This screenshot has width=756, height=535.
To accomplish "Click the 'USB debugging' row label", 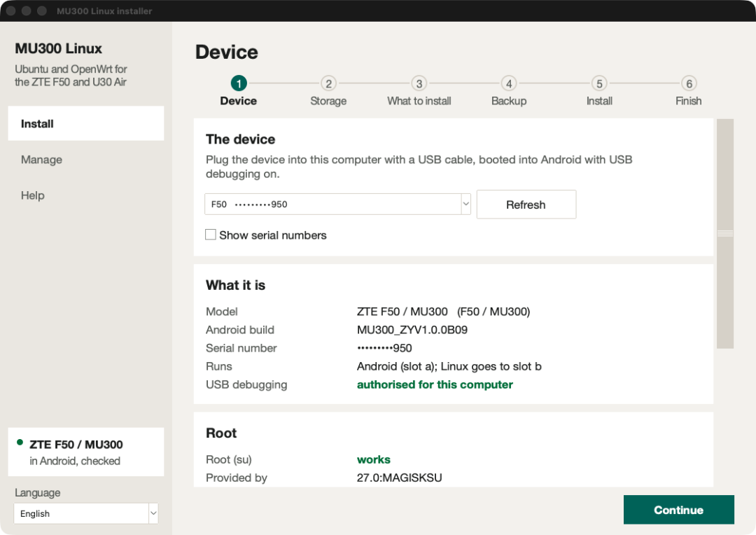I will point(246,385).
